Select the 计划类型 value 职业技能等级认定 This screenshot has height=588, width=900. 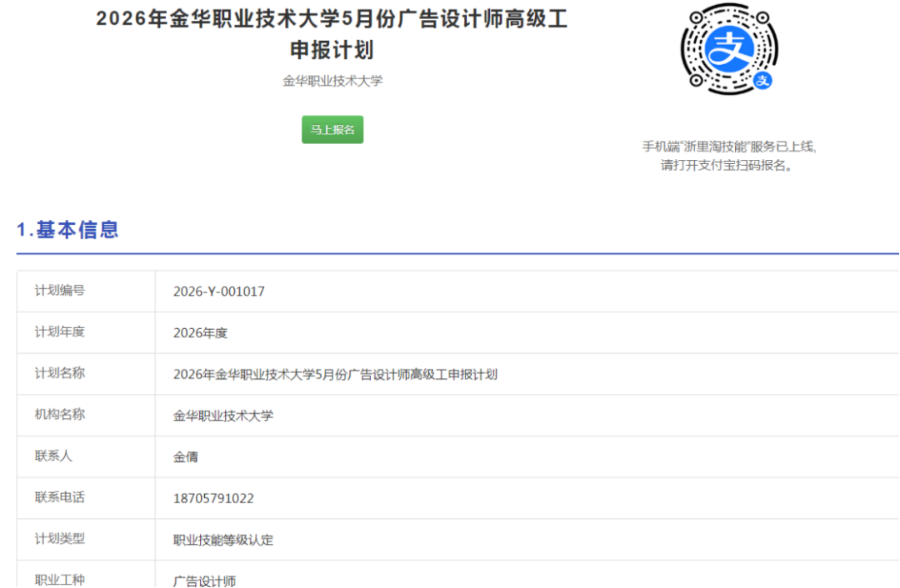point(223,540)
